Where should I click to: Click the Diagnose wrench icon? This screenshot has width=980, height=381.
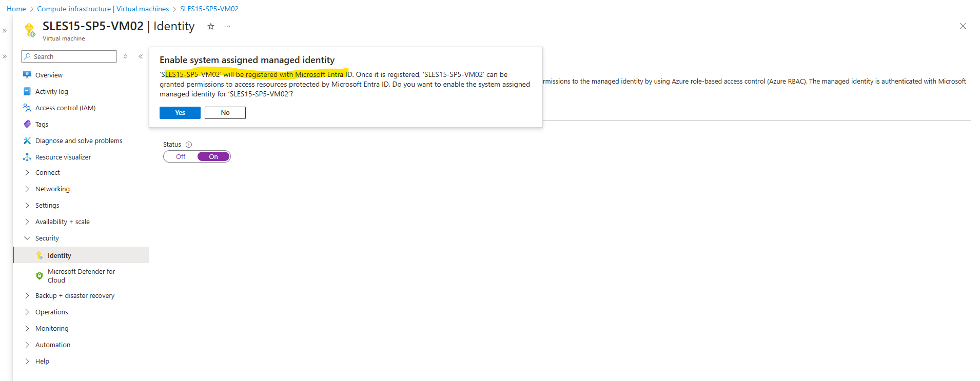coord(27,141)
